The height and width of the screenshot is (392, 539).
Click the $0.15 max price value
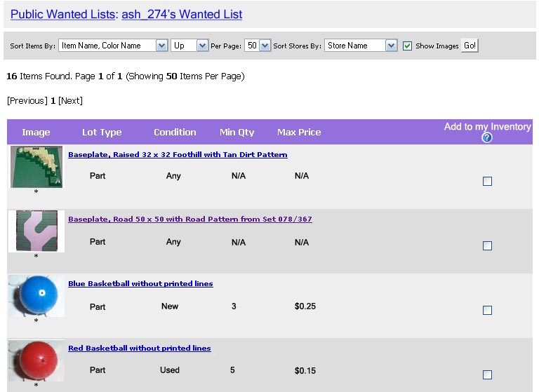tap(305, 371)
